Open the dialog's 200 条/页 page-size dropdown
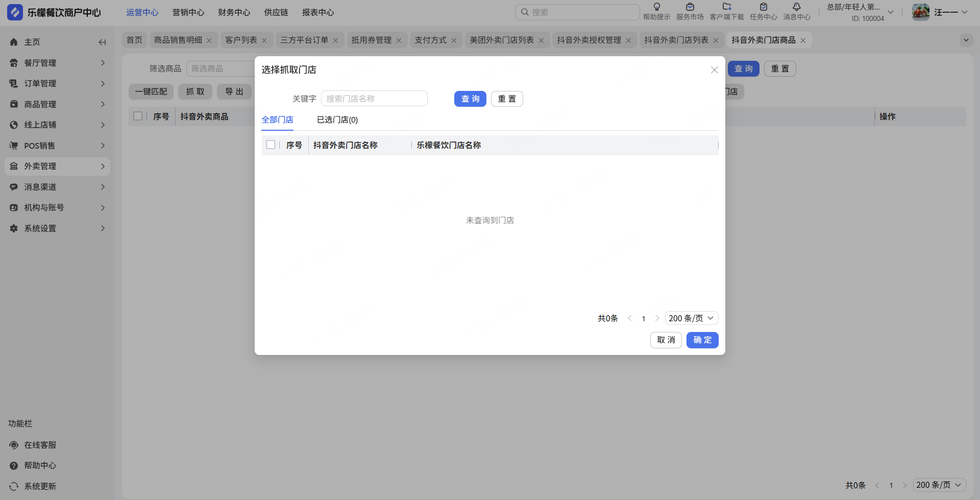 [x=691, y=318]
